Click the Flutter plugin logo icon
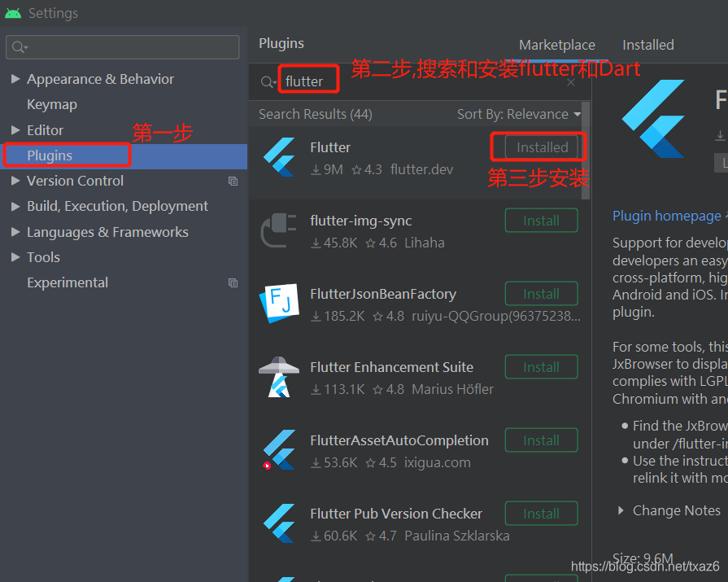Screen dimensions: 728x582 coord(280,158)
